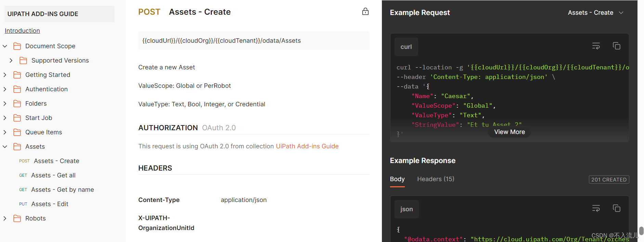Screen dimensions: 644x242
Task: Expand the Supported Versions folder
Action: [11, 60]
